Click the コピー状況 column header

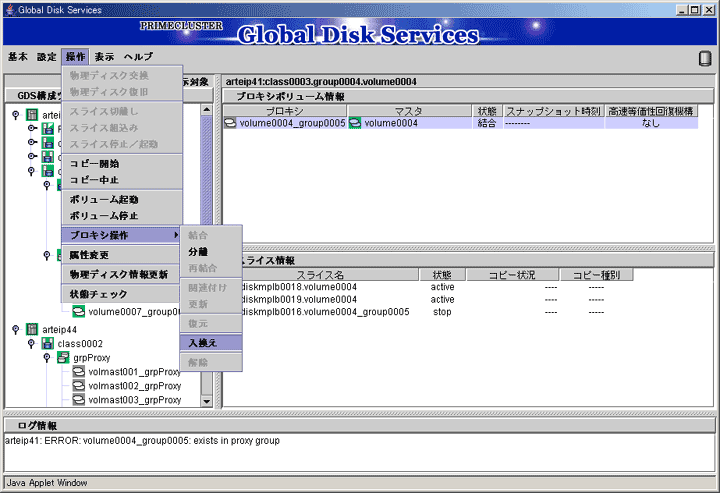[x=512, y=275]
